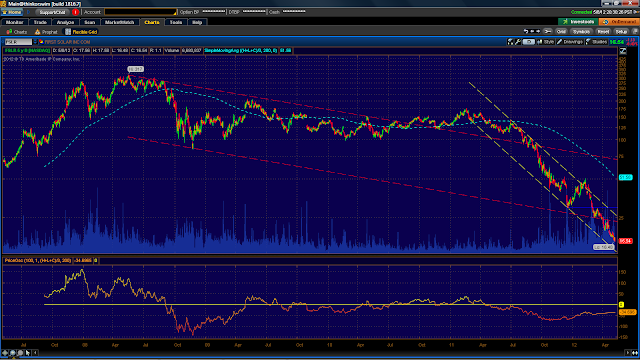
Task: Toggle the Flexible Grid view
Action: 81,32
